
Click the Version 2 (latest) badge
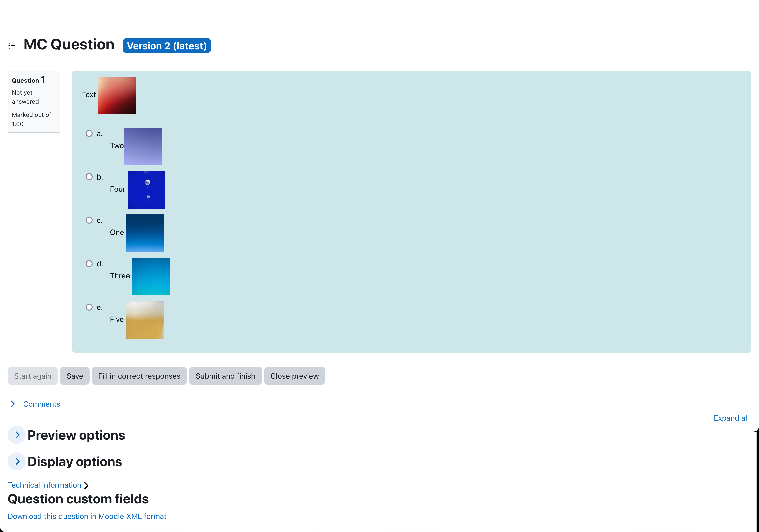(167, 46)
